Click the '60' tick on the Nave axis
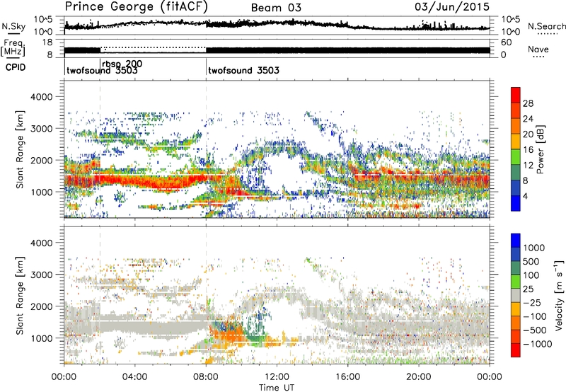566x392 pixels. (506, 42)
